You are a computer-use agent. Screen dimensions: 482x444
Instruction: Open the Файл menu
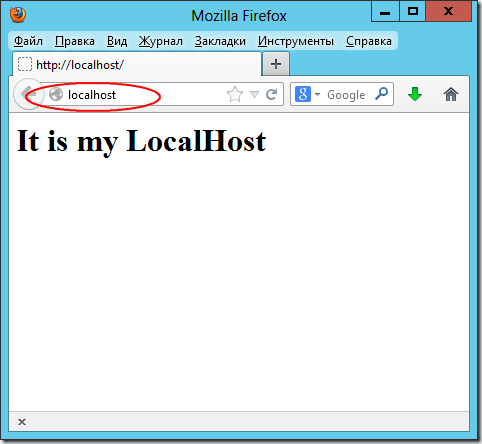pos(28,41)
